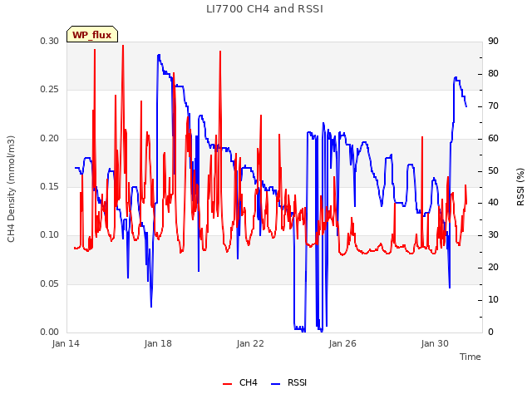Viewport: 532px width, 399px height.
Task: Click the final RSSI peak after Jan 30
Action: click(456, 77)
